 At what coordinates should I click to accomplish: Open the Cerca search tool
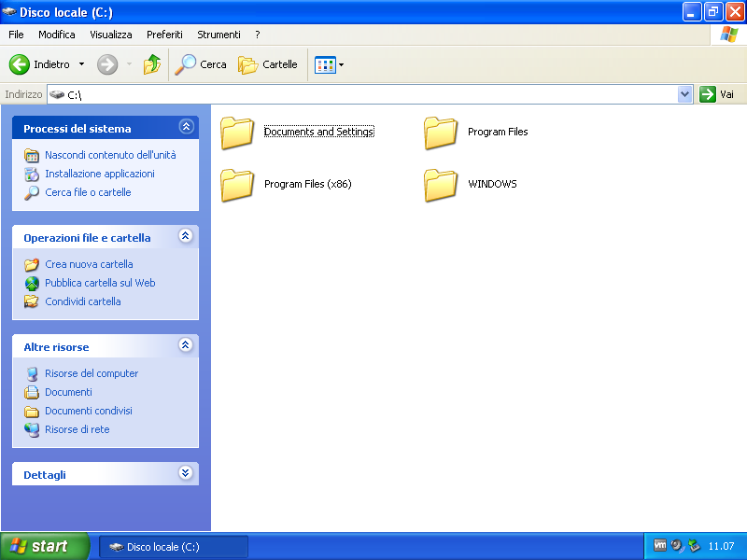pos(201,64)
